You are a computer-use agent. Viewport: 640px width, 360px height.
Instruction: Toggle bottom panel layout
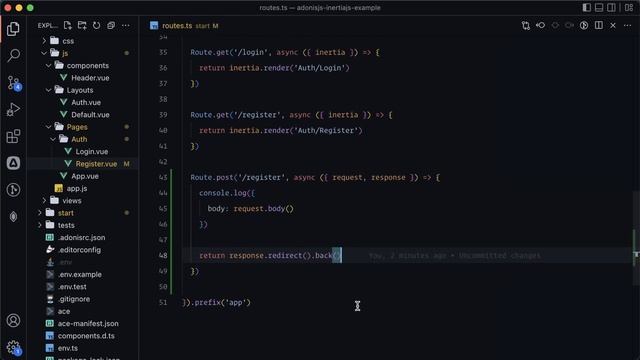tap(599, 8)
